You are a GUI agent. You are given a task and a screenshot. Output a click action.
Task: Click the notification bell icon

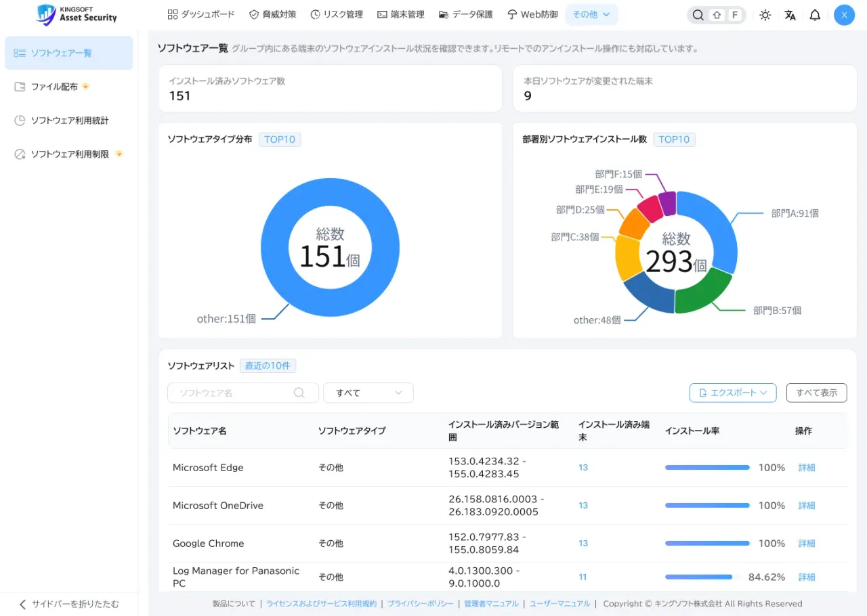click(815, 15)
